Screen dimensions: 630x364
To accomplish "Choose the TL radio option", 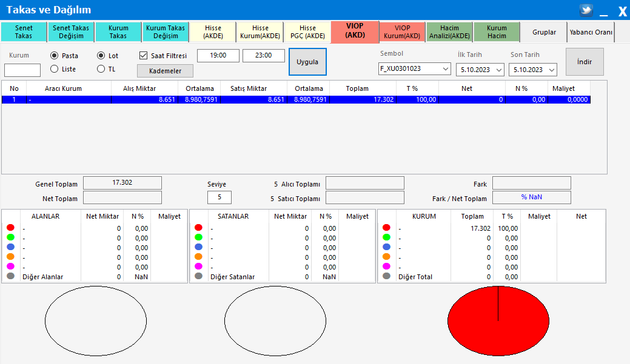I will (101, 69).
